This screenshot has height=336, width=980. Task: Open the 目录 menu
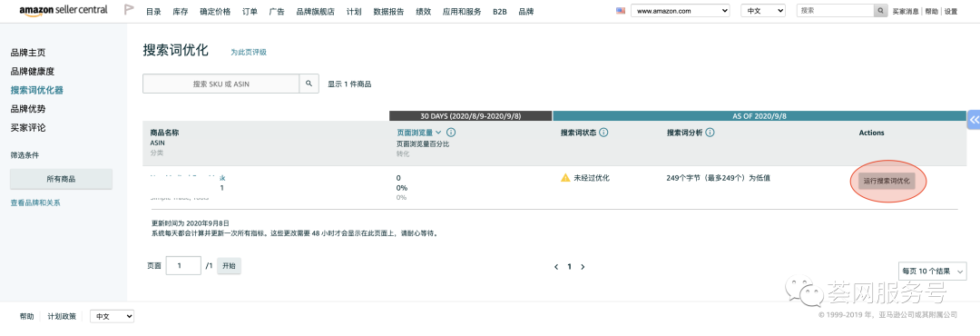click(x=153, y=11)
